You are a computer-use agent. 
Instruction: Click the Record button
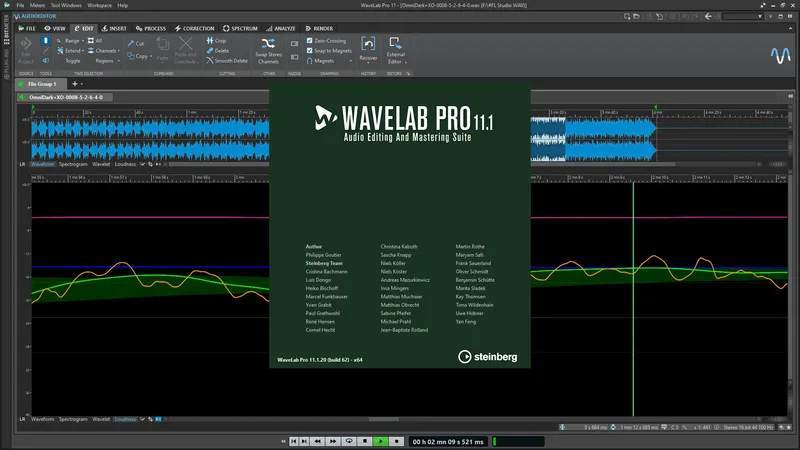click(396, 441)
